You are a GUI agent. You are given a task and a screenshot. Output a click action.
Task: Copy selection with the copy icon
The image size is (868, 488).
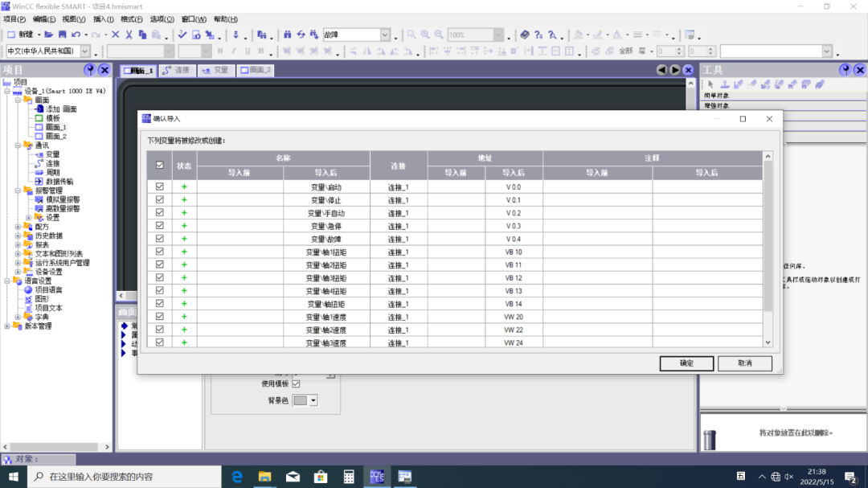click(142, 35)
